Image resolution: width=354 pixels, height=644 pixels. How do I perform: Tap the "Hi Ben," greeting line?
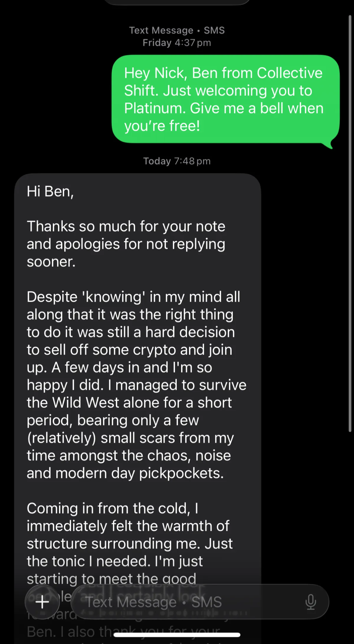[50, 191]
